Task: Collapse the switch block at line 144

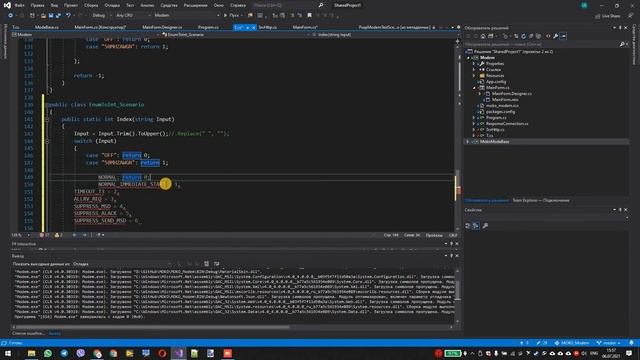Action: tap(47, 141)
